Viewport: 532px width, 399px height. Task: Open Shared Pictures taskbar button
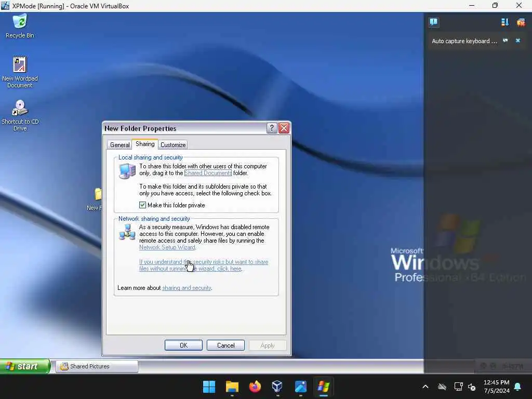click(x=97, y=366)
